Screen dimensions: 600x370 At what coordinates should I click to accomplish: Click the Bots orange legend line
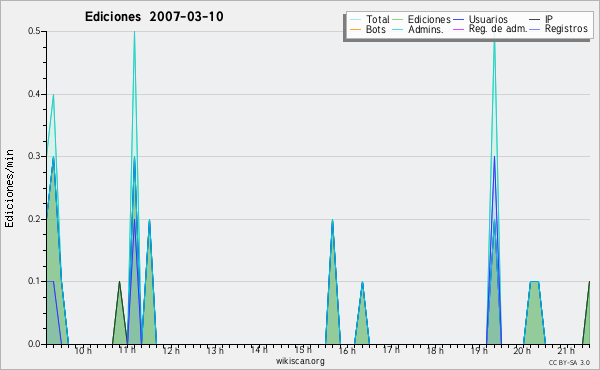click(x=355, y=29)
